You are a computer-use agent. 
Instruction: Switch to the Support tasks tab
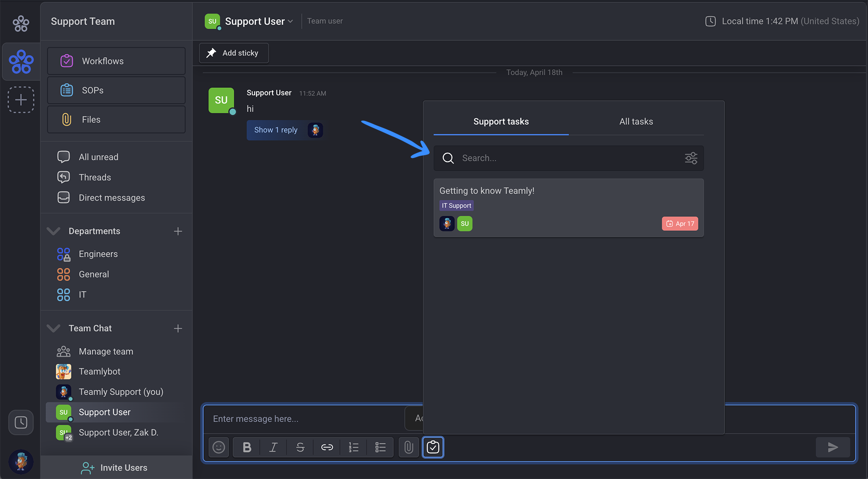pos(501,122)
